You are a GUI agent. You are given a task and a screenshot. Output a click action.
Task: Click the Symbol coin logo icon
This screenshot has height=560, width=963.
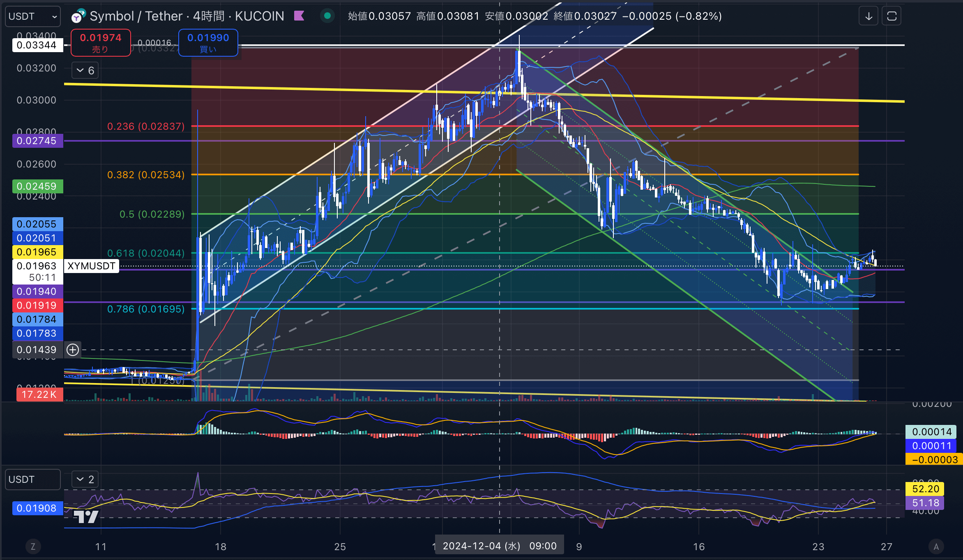tap(78, 16)
